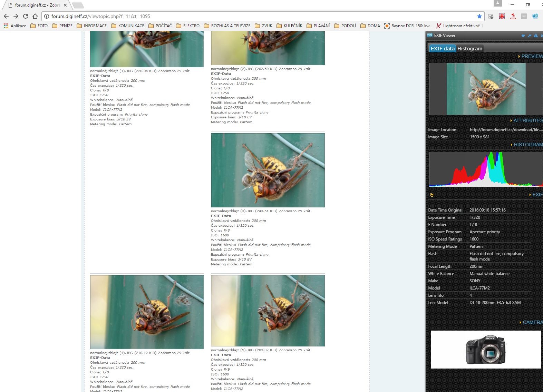The width and height of the screenshot is (543, 392).
Task: Click the blue bookmark star in address bar
Action: pyautogui.click(x=479, y=16)
